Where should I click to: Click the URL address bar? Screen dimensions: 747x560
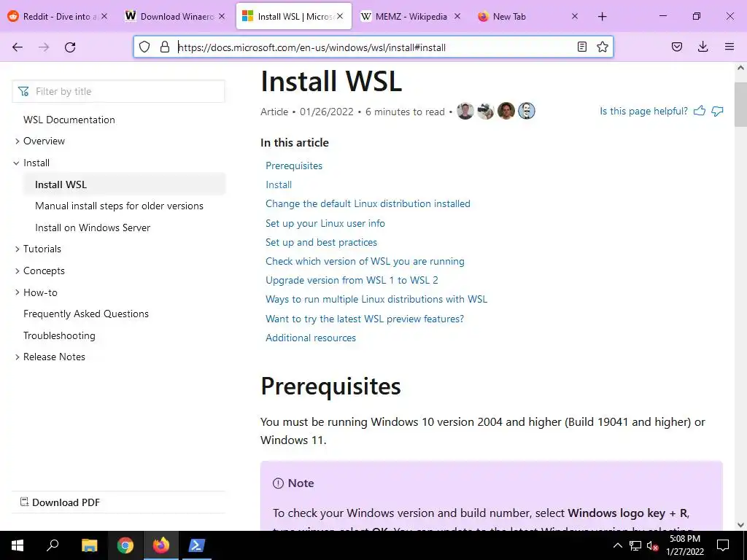[373, 47]
